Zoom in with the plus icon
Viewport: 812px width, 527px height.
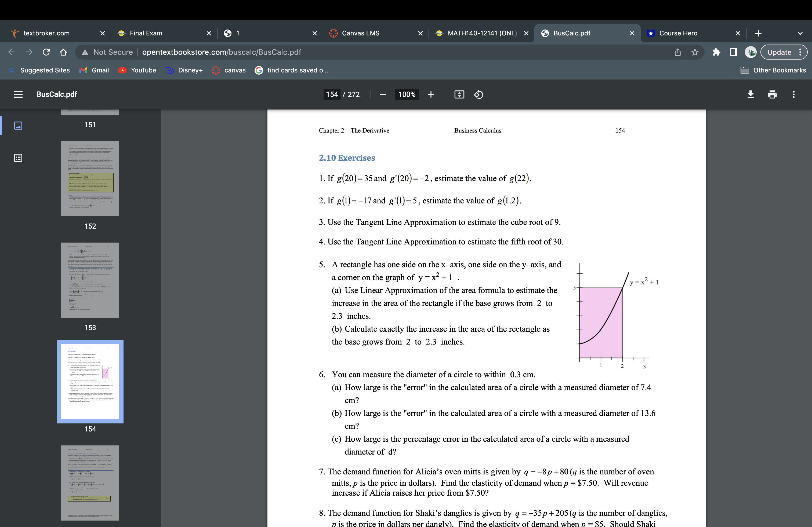[431, 94]
